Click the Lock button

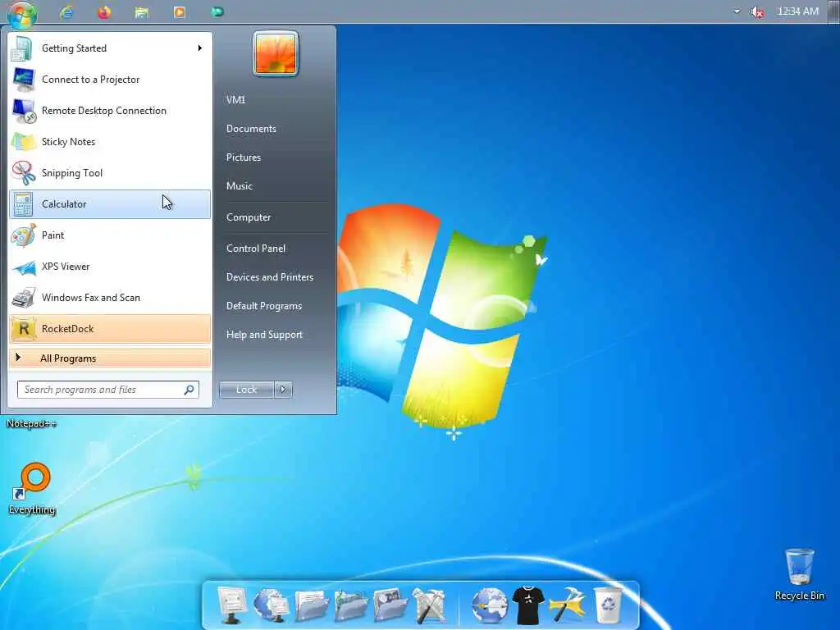(246, 390)
